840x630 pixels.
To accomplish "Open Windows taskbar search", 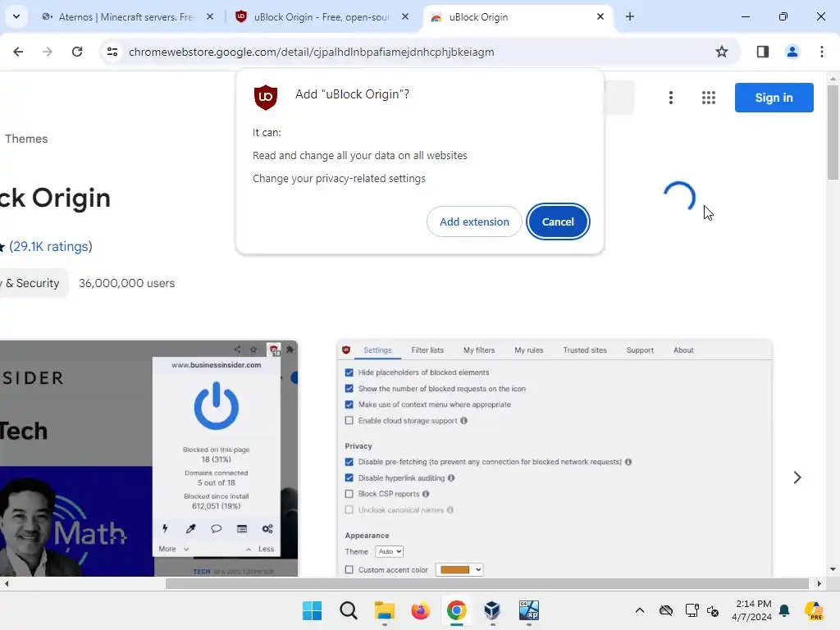I will 348,610.
